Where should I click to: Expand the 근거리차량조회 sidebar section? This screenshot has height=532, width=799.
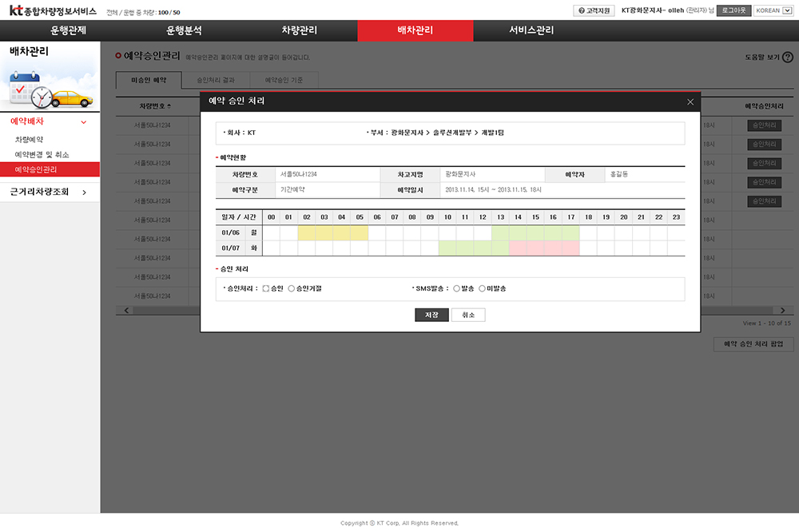[84, 192]
